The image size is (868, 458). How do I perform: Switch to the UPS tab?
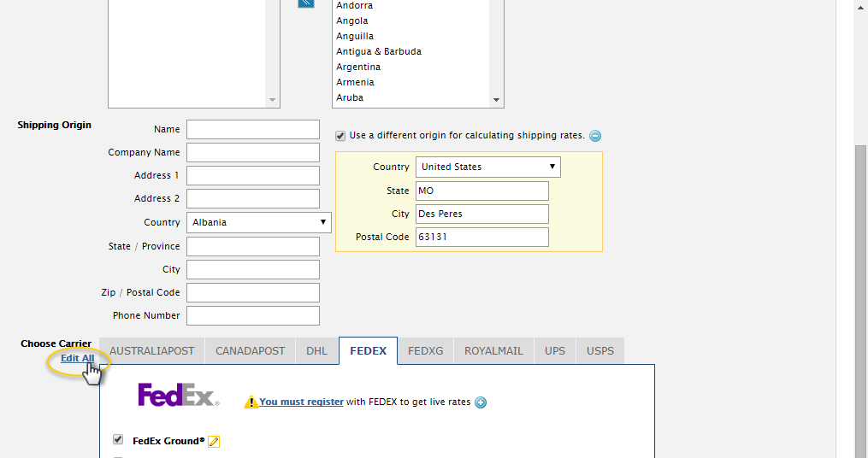(555, 351)
